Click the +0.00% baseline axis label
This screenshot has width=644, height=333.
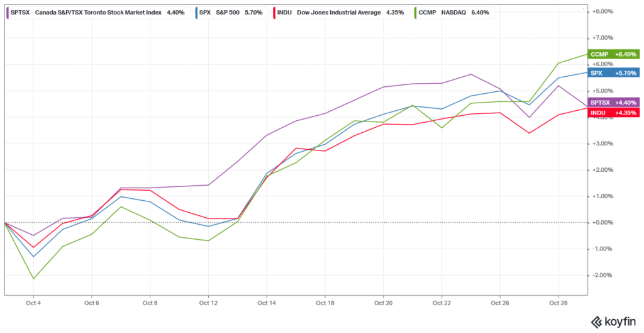pyautogui.click(x=603, y=222)
